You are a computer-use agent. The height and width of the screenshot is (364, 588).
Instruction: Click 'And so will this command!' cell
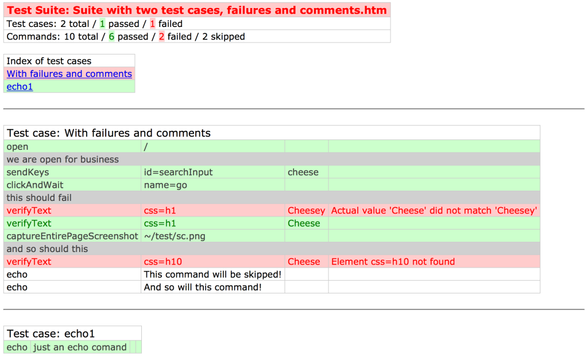click(x=213, y=286)
